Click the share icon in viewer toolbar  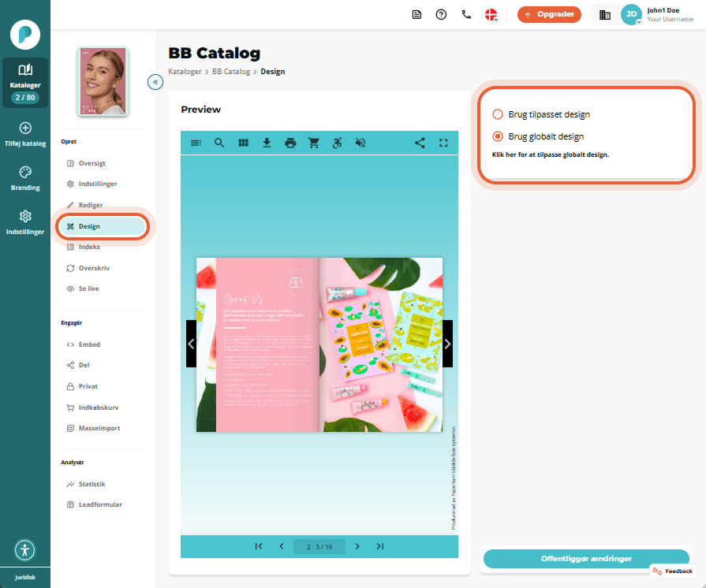point(420,143)
